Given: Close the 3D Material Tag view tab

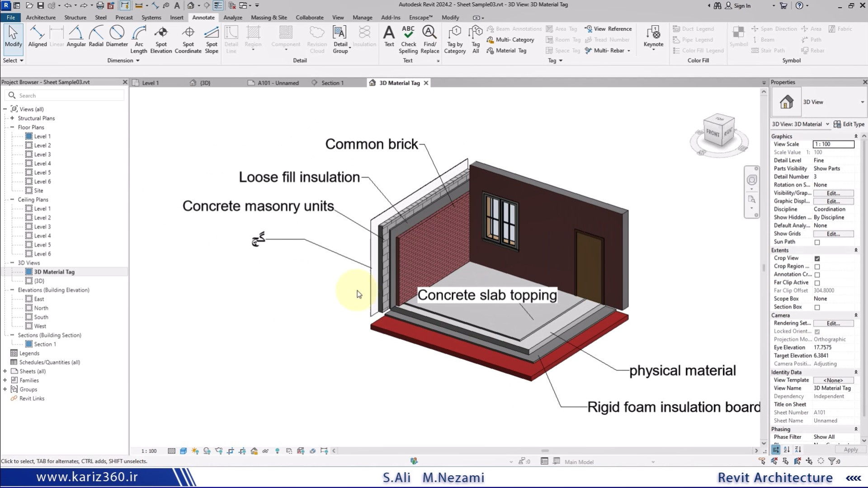Looking at the screenshot, I should click(x=426, y=83).
